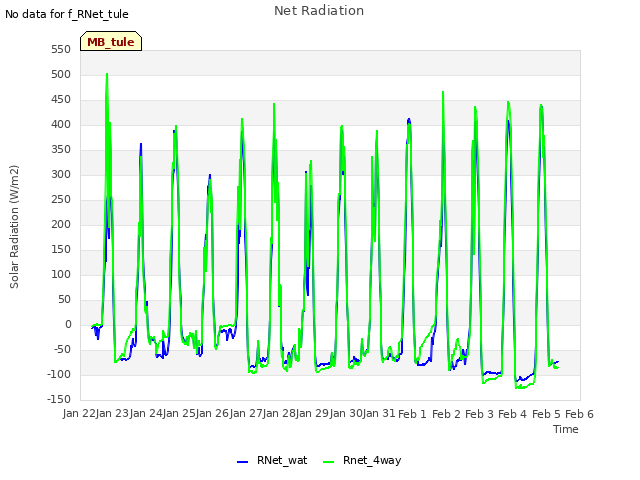Click the Jan 28 x-axis tick label
This screenshot has width=640, height=480.
coord(279,413)
